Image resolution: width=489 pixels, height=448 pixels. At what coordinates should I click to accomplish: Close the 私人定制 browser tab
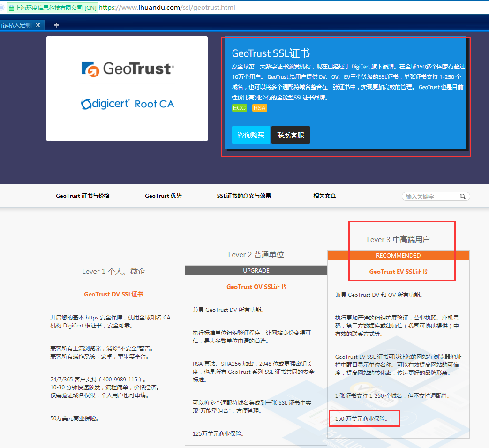tap(38, 25)
